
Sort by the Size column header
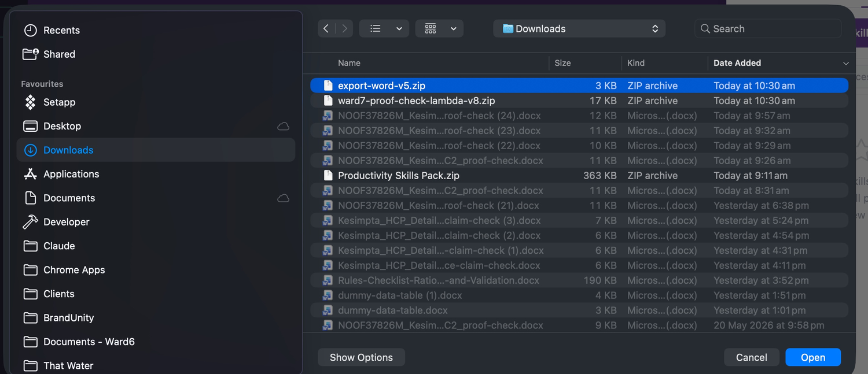coord(562,63)
